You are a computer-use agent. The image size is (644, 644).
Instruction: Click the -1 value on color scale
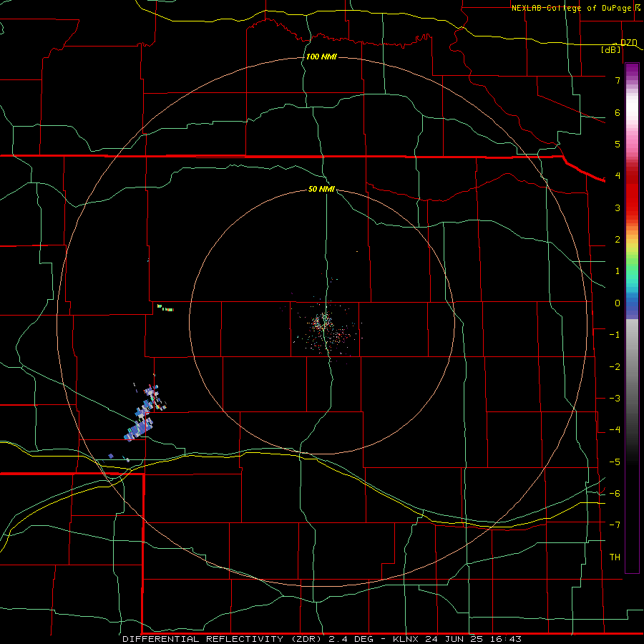pyautogui.click(x=615, y=335)
